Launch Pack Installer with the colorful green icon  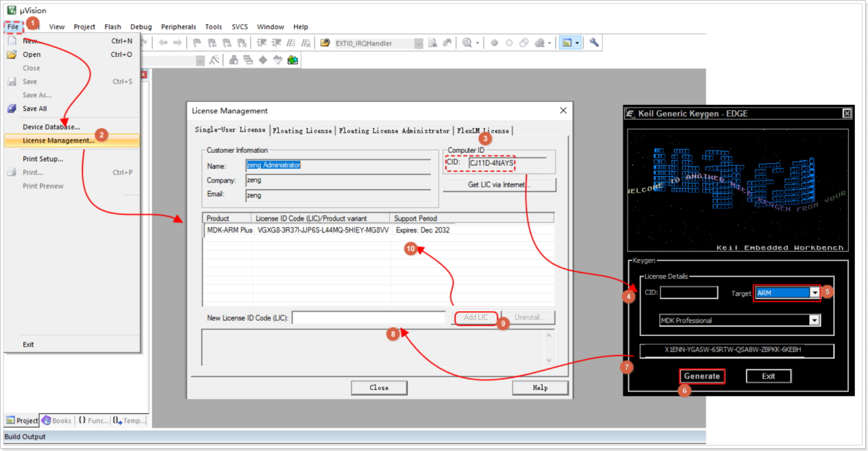(x=293, y=60)
